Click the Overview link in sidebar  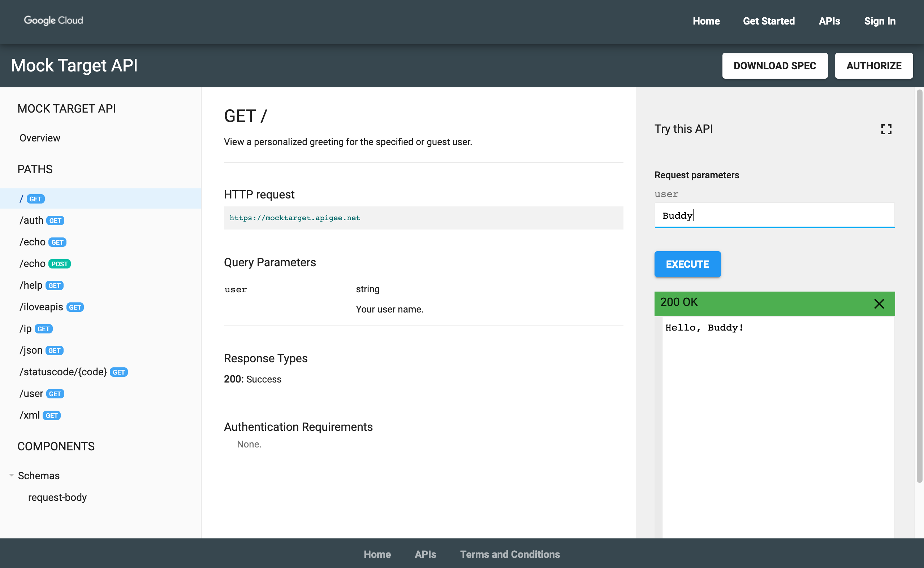[39, 138]
